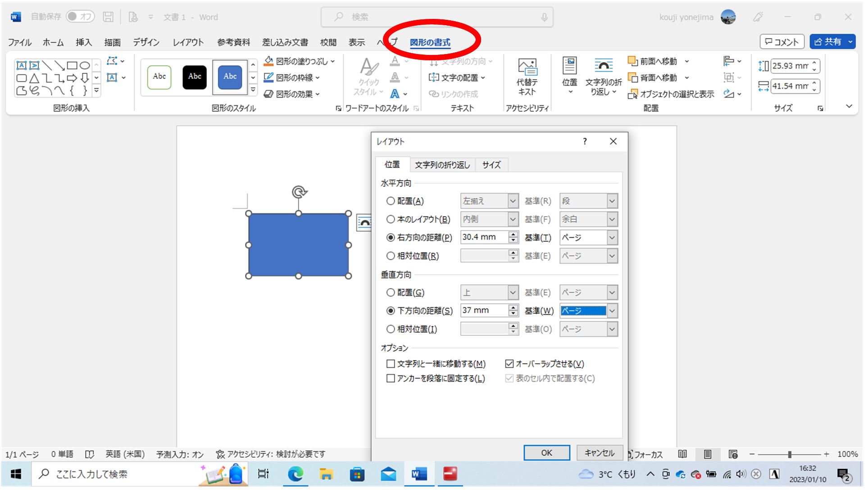Open the フォーカス focus mode

click(x=645, y=455)
